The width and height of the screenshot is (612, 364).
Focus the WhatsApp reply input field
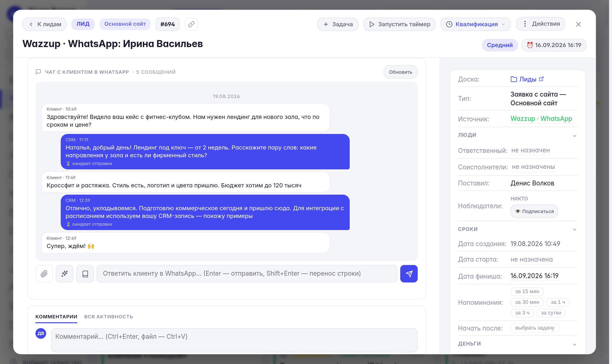point(247,273)
